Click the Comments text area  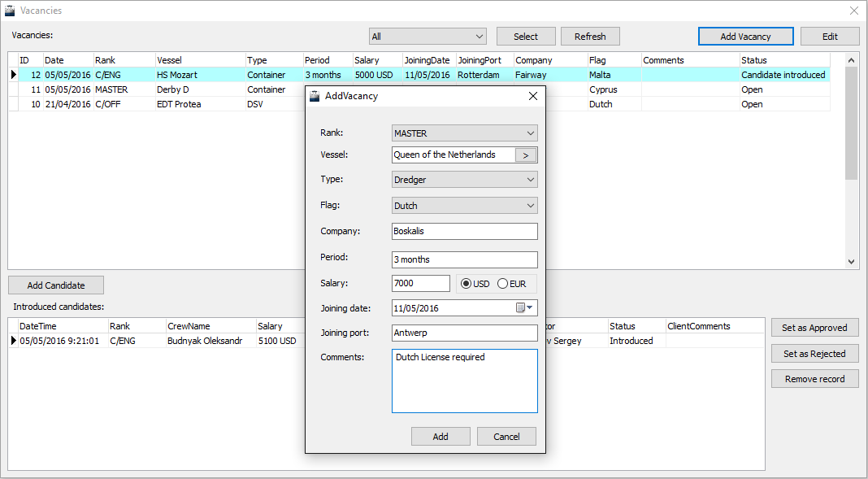(464, 381)
